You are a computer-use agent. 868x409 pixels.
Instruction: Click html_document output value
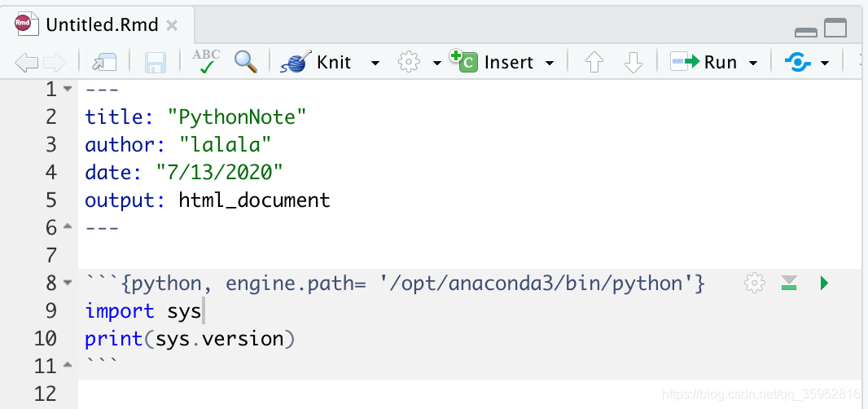coord(255,200)
